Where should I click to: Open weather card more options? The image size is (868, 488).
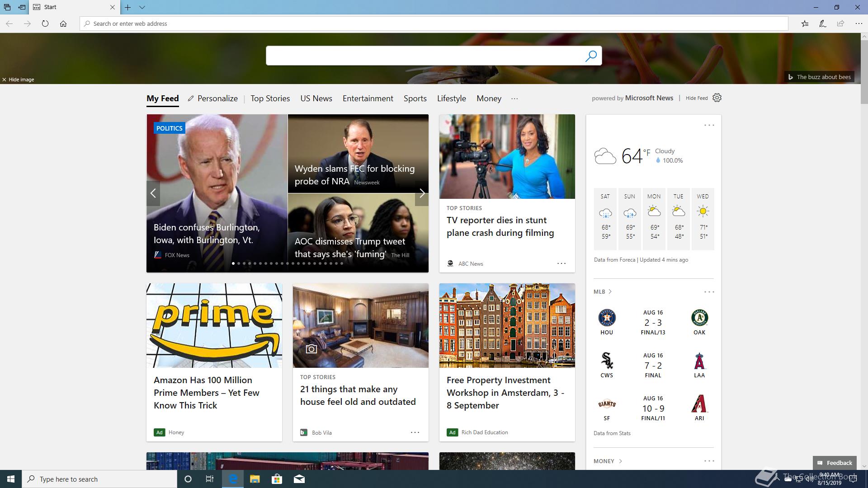click(709, 125)
